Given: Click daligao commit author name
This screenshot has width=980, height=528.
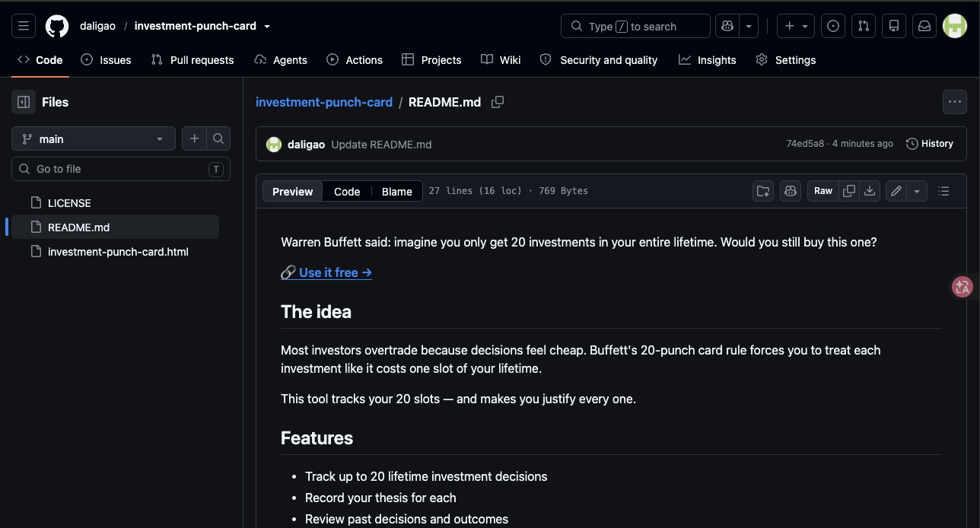Looking at the screenshot, I should 307,144.
